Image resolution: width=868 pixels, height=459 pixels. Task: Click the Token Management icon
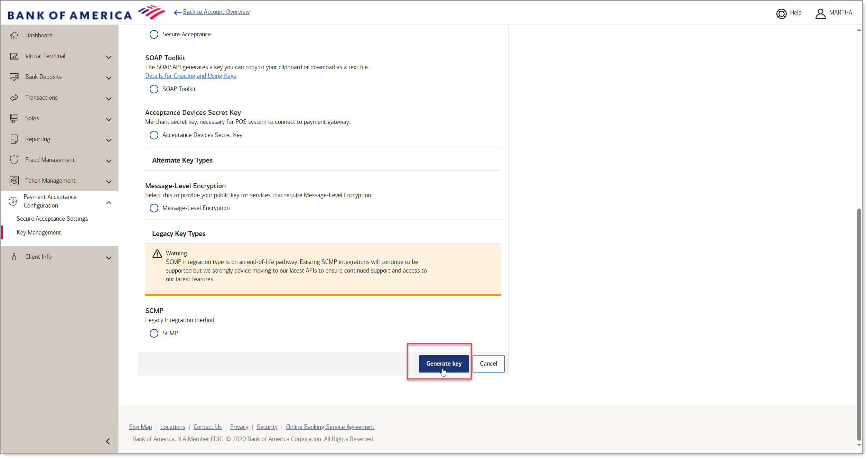tap(14, 180)
